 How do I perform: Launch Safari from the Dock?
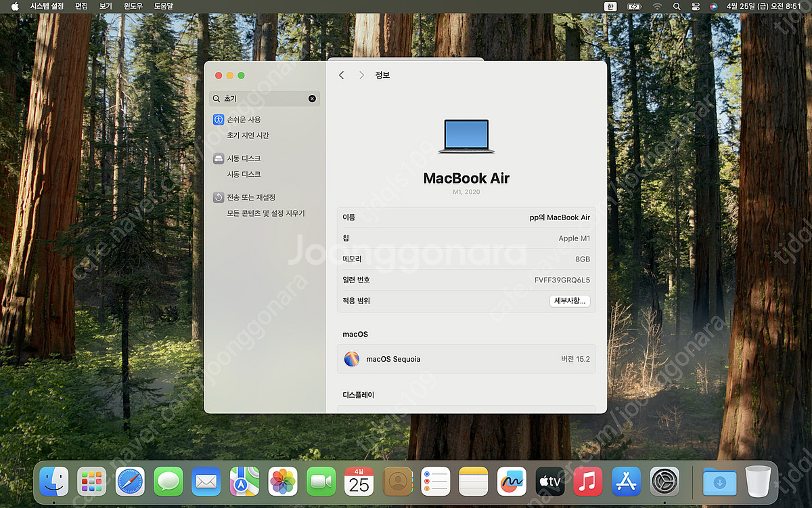pyautogui.click(x=130, y=482)
